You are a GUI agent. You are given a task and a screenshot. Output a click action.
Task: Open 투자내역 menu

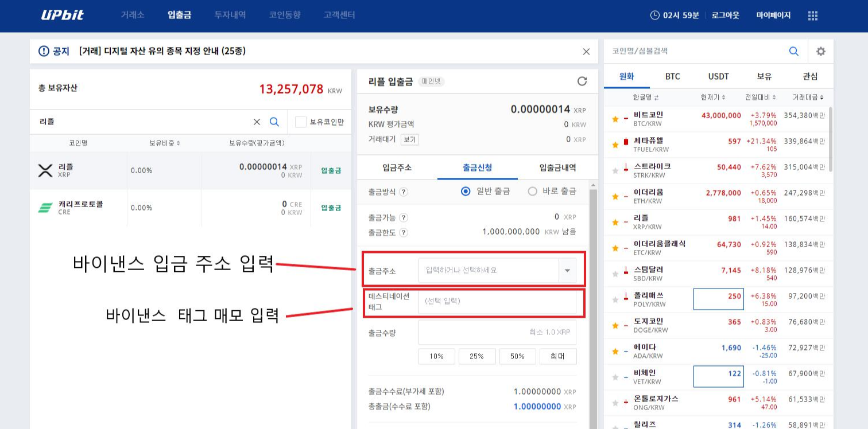click(230, 15)
